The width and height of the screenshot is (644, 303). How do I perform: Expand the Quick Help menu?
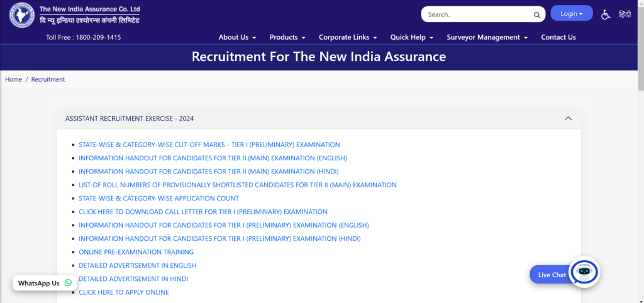click(x=412, y=37)
